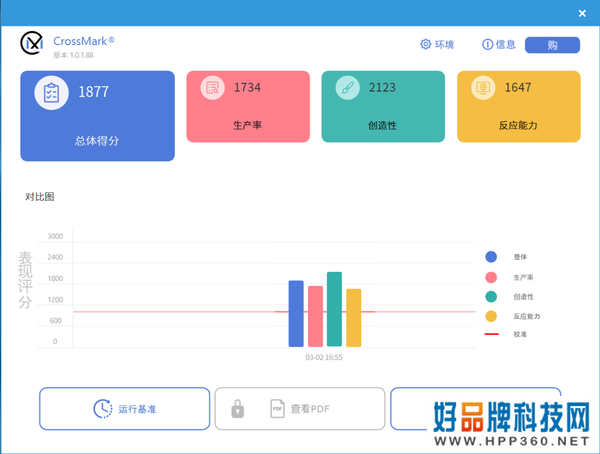The width and height of the screenshot is (600, 454).
Task: Click the clipboard icon in 总体得分 card
Action: click(x=51, y=93)
